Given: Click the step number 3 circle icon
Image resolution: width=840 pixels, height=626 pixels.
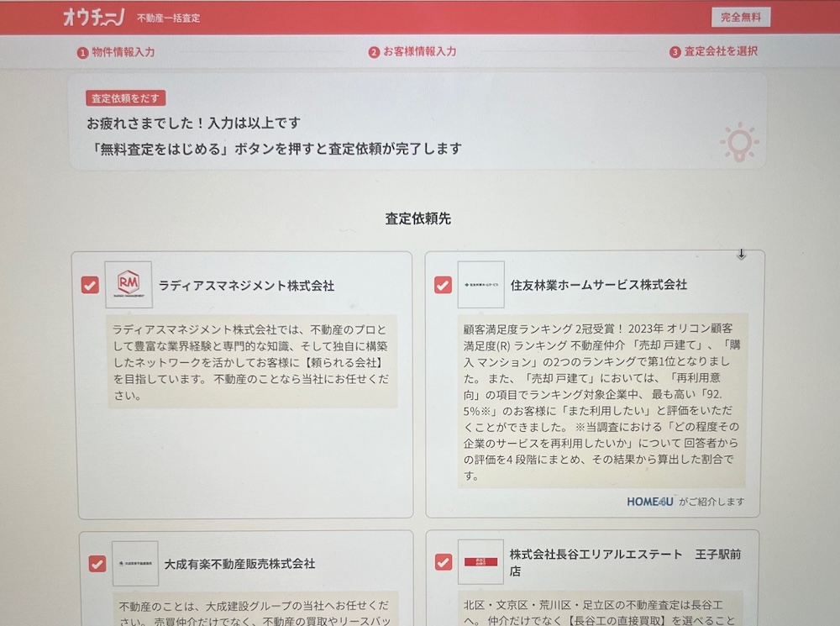Looking at the screenshot, I should point(675,52).
